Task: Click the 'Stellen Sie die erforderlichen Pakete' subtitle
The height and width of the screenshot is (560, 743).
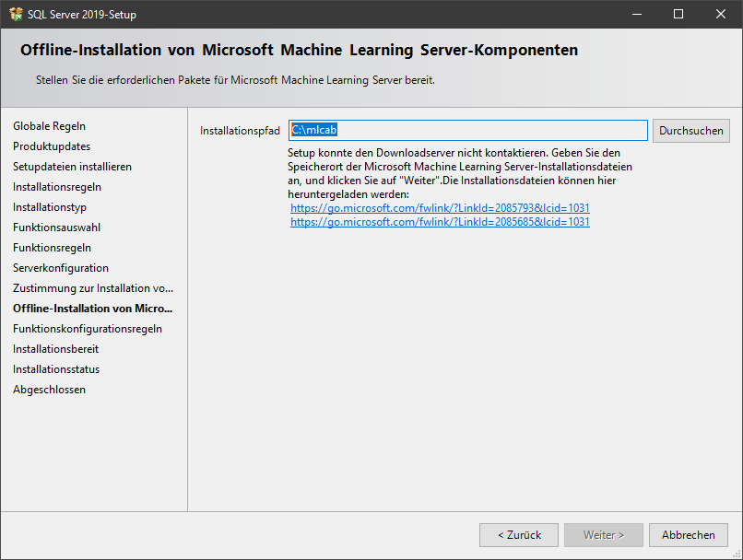Action: (x=235, y=80)
